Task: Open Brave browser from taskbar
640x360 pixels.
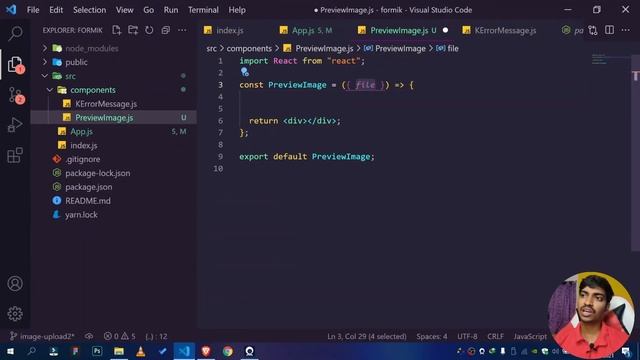Action: pyautogui.click(x=206, y=351)
